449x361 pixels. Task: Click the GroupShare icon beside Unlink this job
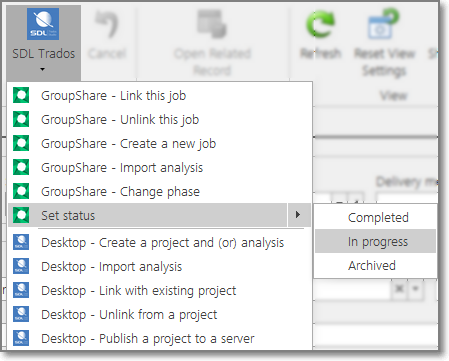coord(21,119)
